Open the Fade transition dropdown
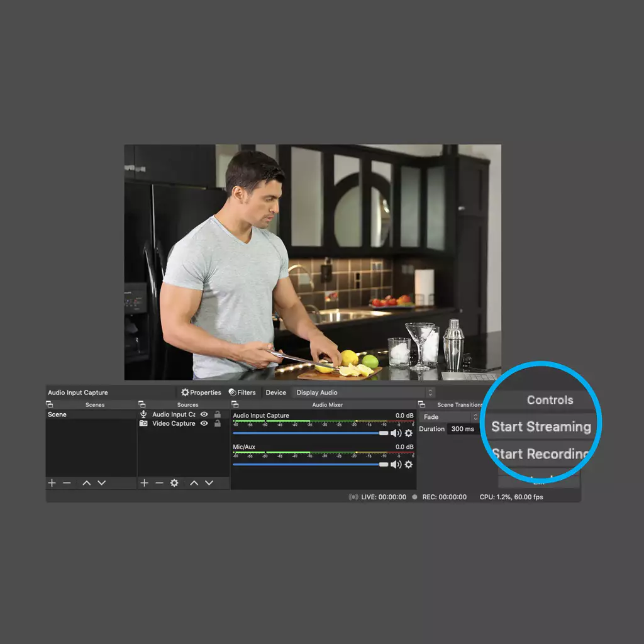The width and height of the screenshot is (644, 644). point(449,417)
